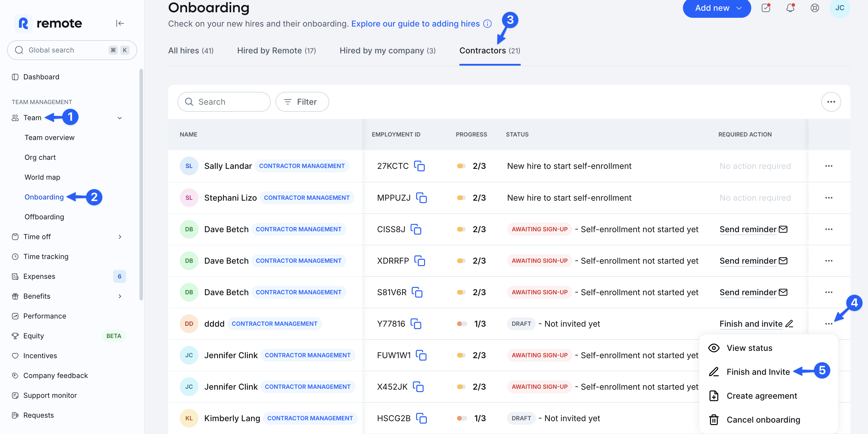Send reminder for Dave Betch XDRRFP

click(753, 260)
